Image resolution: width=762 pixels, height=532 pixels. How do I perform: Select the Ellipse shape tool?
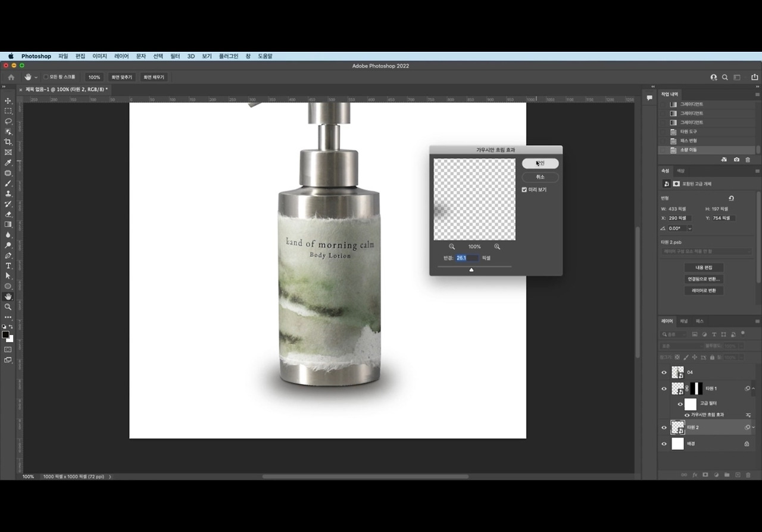click(x=8, y=286)
